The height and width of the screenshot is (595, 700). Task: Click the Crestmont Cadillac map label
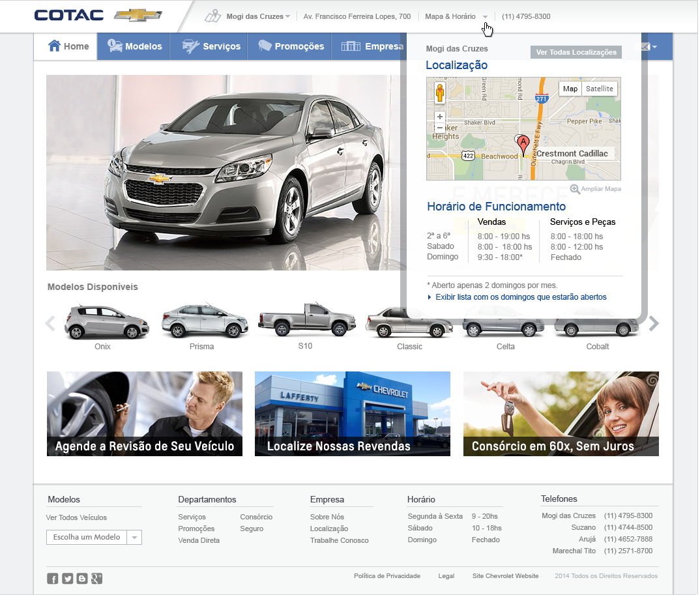[572, 154]
